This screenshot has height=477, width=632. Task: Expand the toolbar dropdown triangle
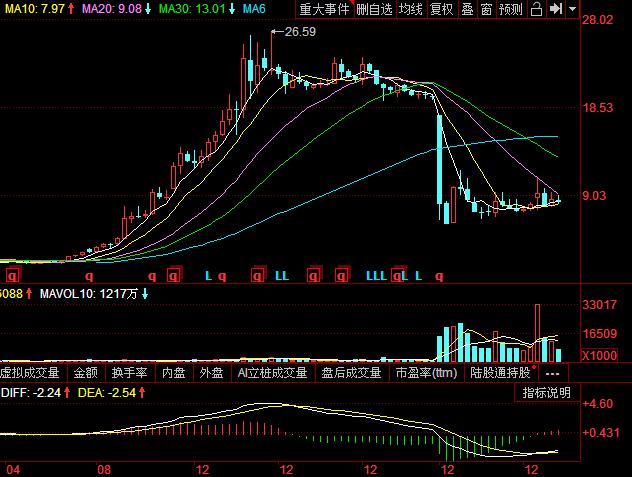572,8
